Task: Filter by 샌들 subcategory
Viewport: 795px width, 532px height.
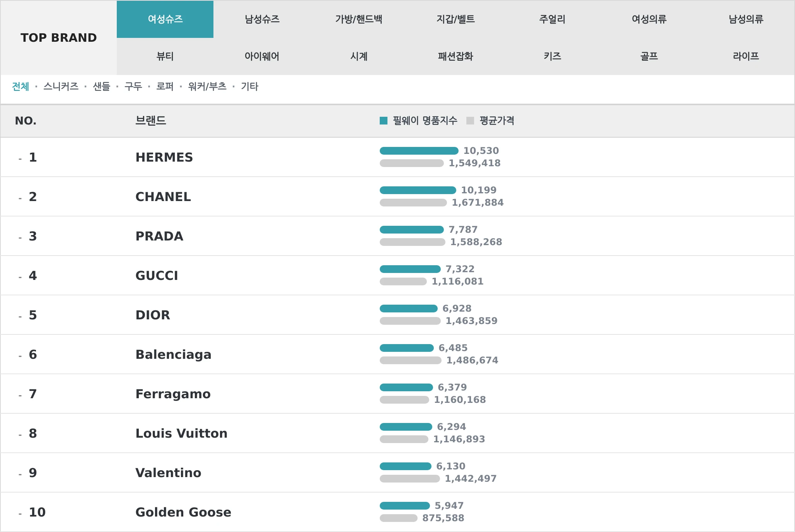Action: [x=101, y=86]
